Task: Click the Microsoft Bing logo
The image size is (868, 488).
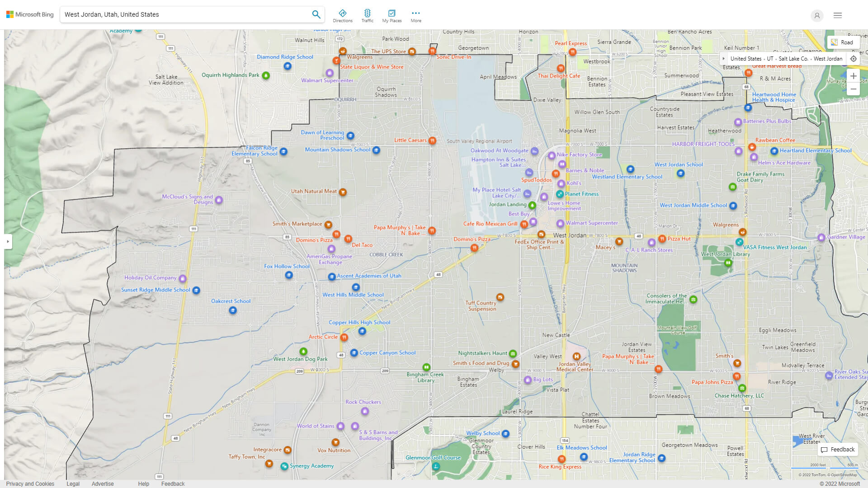Action: click(x=29, y=14)
